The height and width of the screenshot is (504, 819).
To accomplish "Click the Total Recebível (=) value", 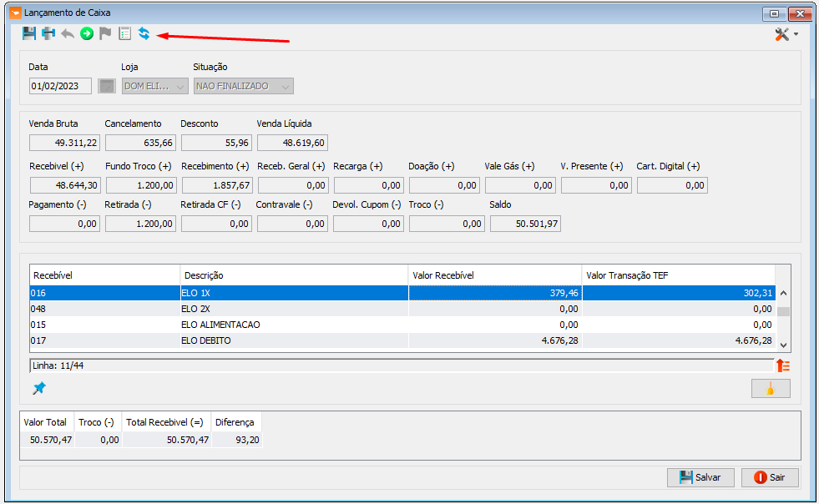I will point(167,440).
